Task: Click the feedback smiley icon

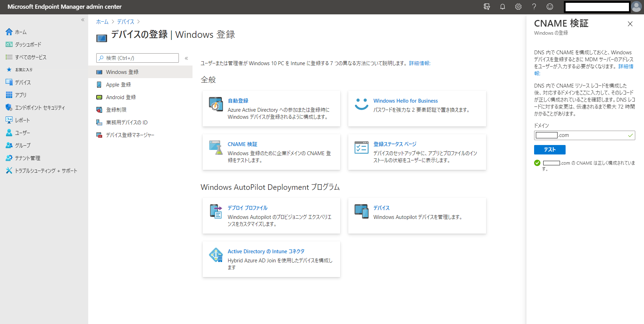Action: [550, 7]
